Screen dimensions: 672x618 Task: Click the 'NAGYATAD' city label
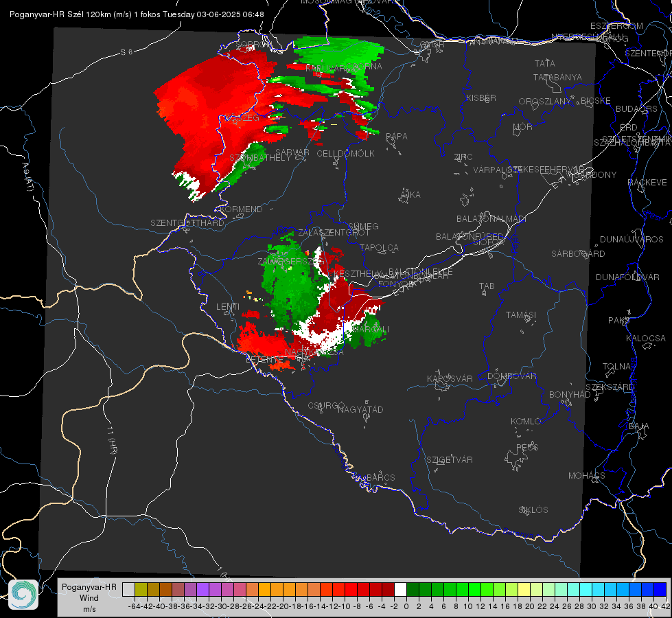(360, 409)
